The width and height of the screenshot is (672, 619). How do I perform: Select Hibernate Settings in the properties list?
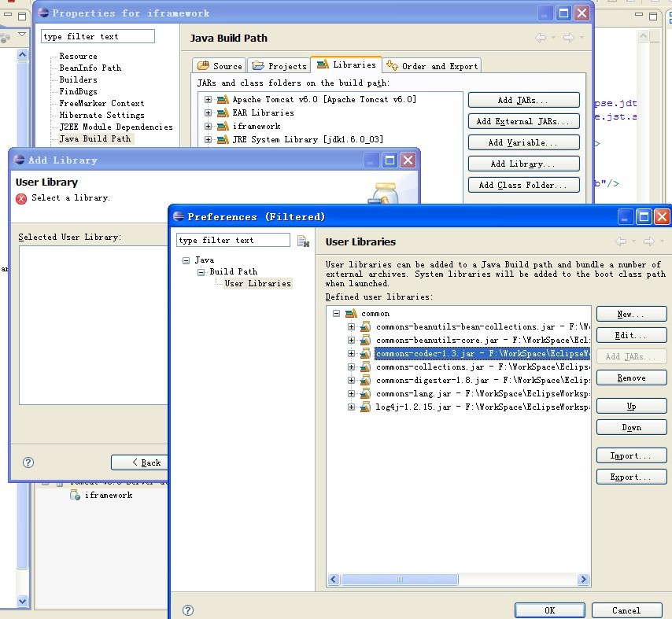[x=102, y=115]
